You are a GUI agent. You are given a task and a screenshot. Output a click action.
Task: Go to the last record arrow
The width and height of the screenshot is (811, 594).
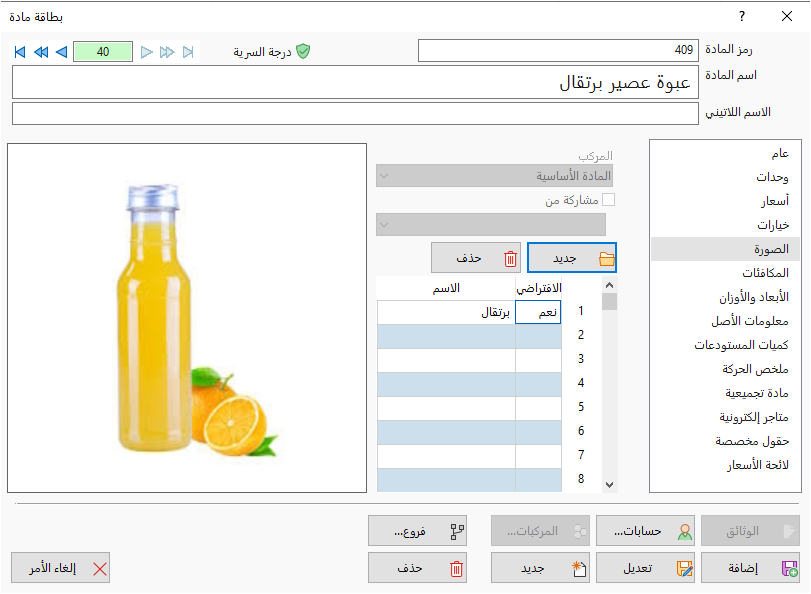click(188, 52)
